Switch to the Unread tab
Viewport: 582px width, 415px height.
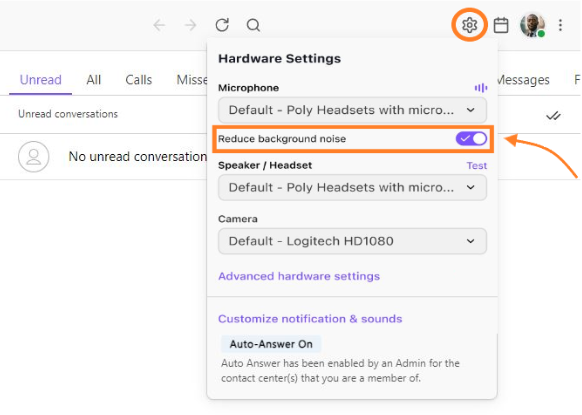coord(40,80)
